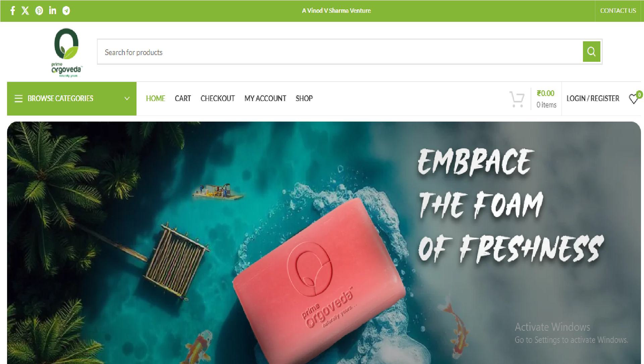Open the Cart menu item

coord(183,98)
